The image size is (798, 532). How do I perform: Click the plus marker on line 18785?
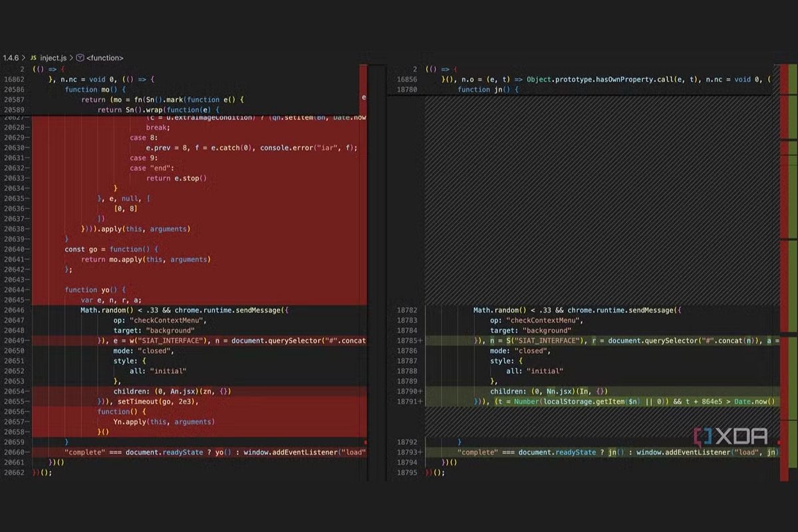pos(420,340)
